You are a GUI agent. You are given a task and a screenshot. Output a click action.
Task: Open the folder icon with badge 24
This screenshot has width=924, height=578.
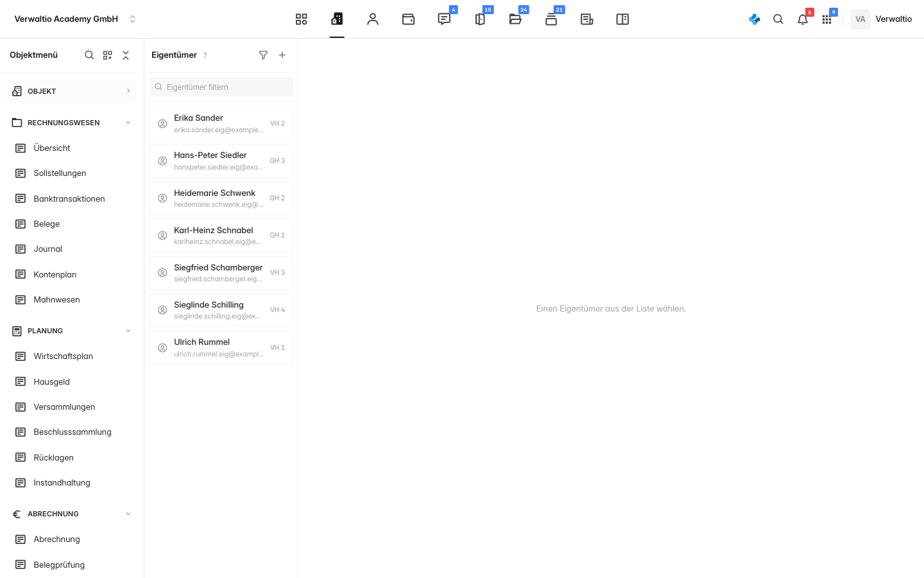pos(515,19)
